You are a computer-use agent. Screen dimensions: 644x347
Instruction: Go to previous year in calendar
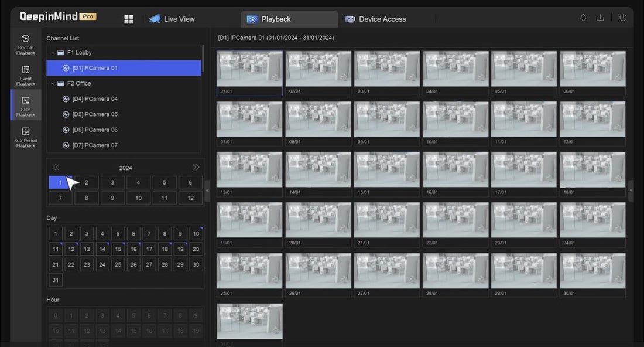[x=56, y=168]
